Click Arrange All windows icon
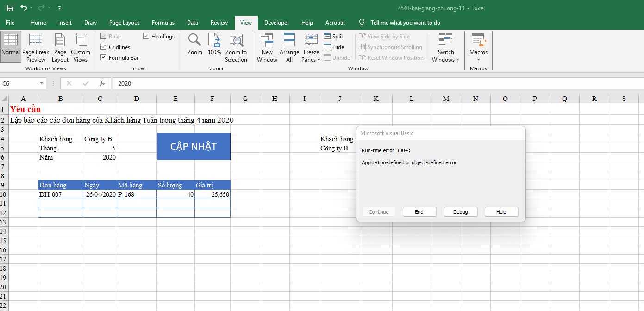This screenshot has width=644, height=311. (x=289, y=48)
